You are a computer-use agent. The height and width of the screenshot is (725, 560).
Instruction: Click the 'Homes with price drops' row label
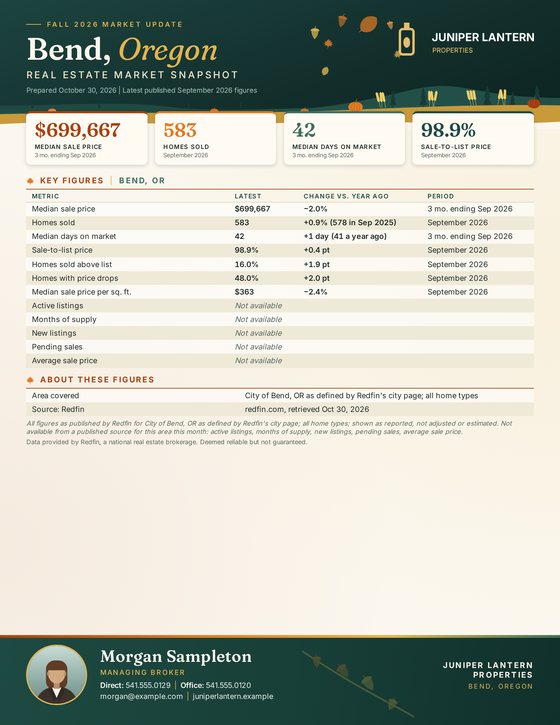(75, 278)
